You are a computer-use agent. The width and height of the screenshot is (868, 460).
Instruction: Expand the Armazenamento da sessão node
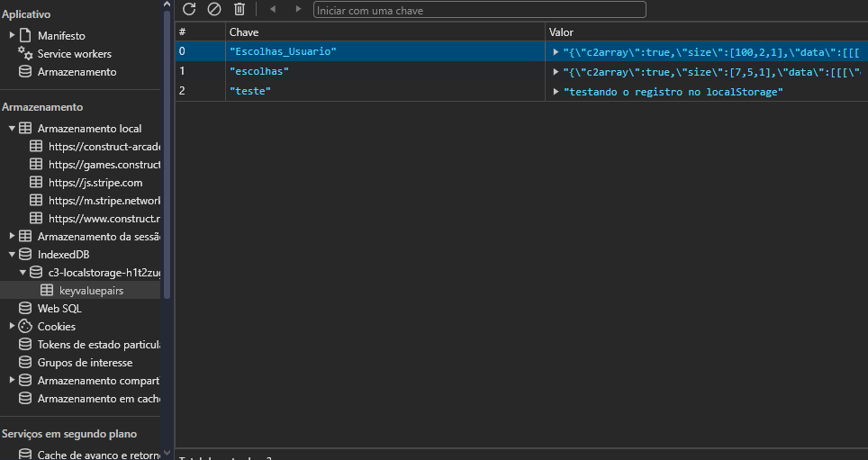tap(13, 236)
